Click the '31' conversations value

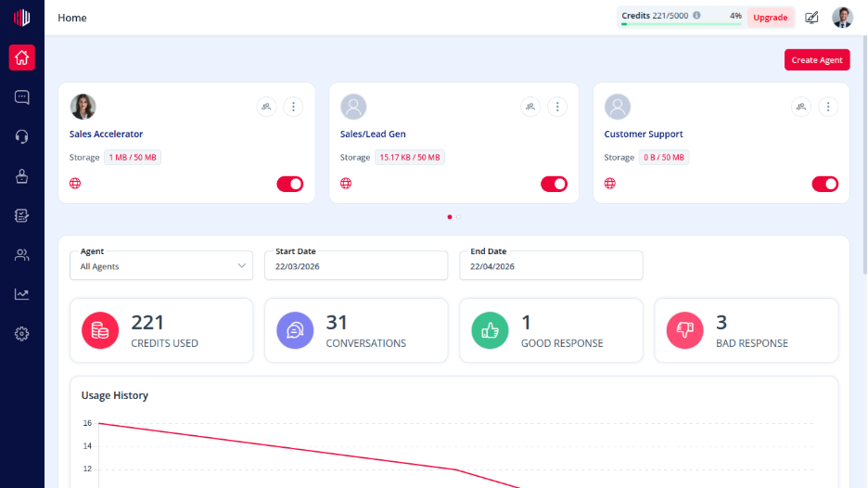coord(337,322)
